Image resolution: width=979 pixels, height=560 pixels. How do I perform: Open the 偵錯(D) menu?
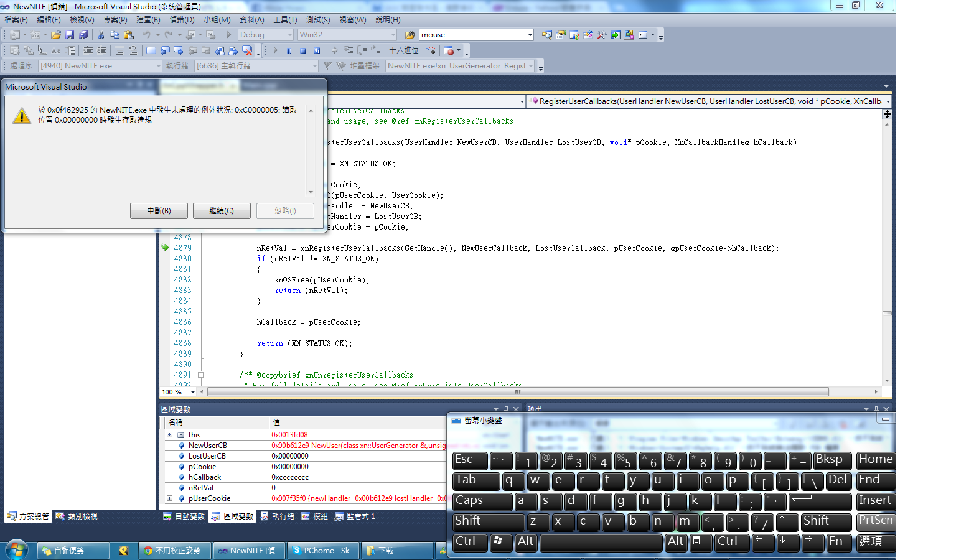(x=182, y=20)
